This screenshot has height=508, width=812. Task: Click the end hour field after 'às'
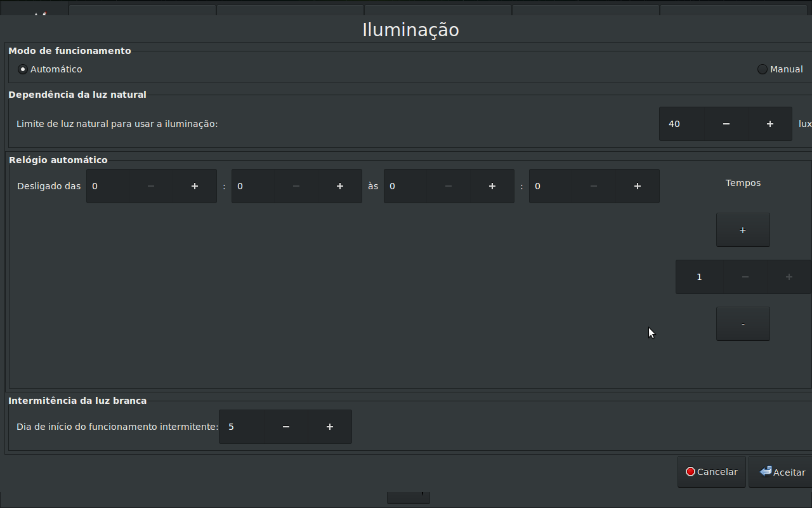(x=405, y=186)
